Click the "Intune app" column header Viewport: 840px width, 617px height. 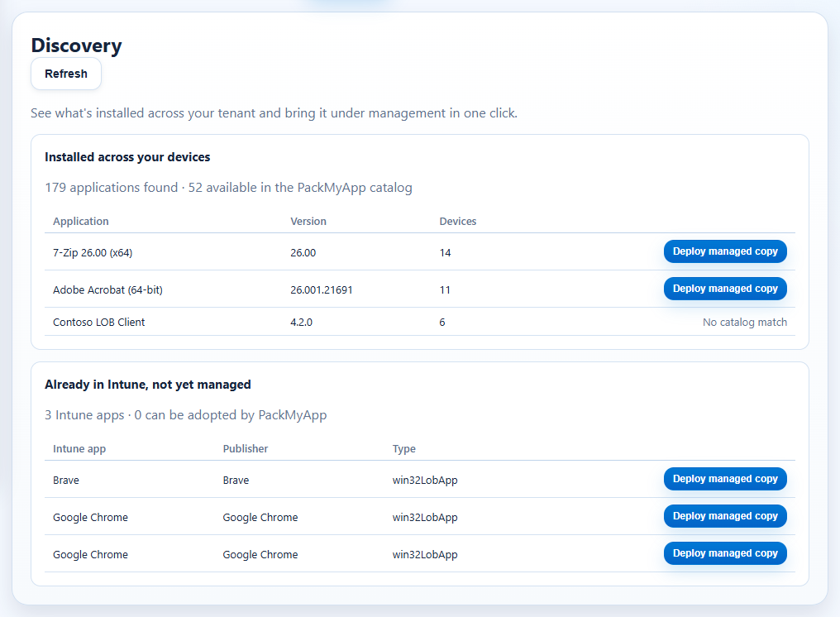(x=79, y=448)
